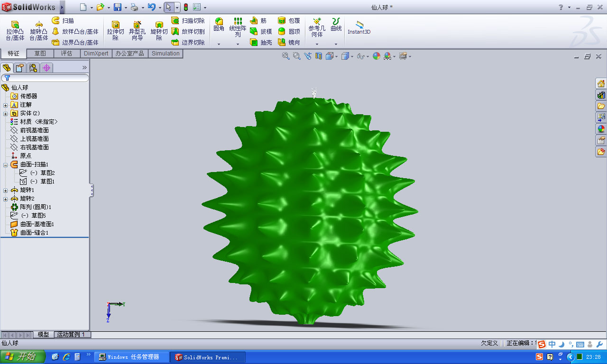607x364 pixels.
Task: Expand the reference geometry dropdown arrow
Action: [x=317, y=44]
